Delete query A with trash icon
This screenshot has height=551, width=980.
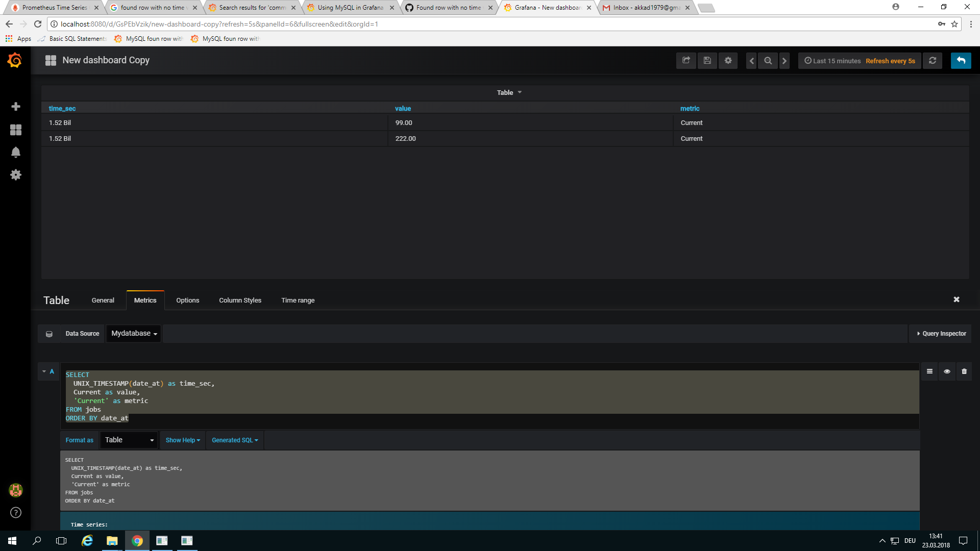coord(964,371)
